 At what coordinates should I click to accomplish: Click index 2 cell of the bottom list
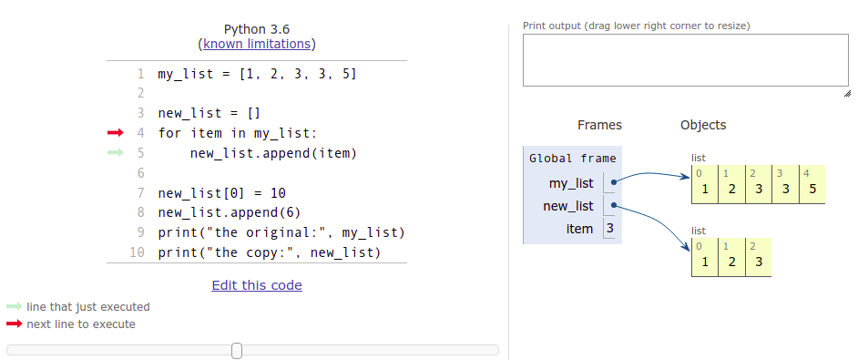(x=759, y=257)
